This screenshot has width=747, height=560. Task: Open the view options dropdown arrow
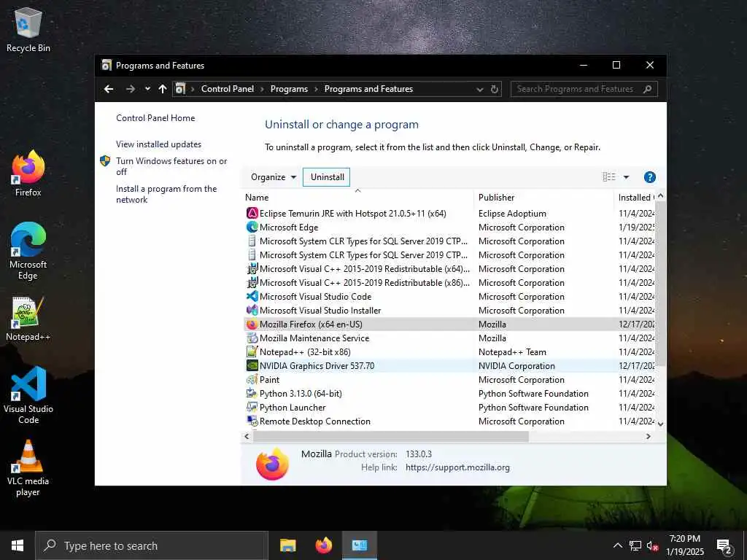tap(626, 177)
